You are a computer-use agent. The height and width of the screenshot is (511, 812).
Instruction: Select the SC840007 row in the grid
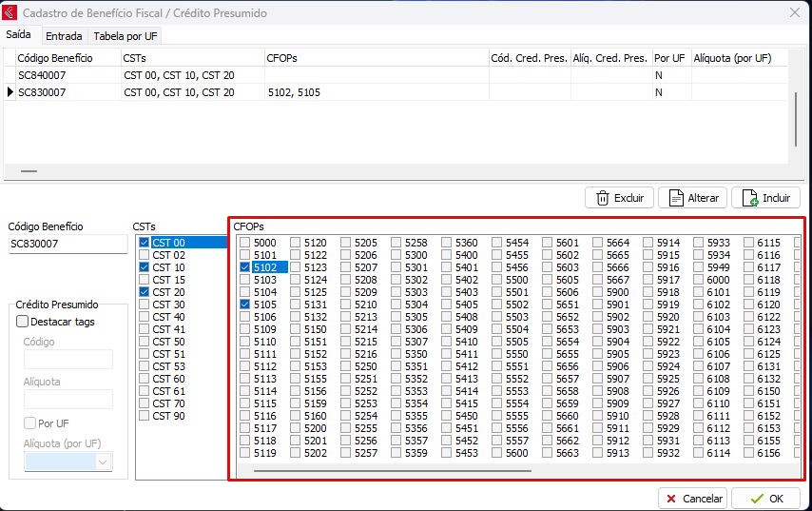click(67, 75)
